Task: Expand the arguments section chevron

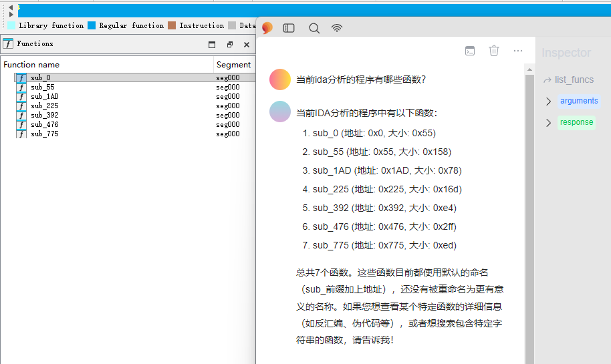Action: [548, 102]
